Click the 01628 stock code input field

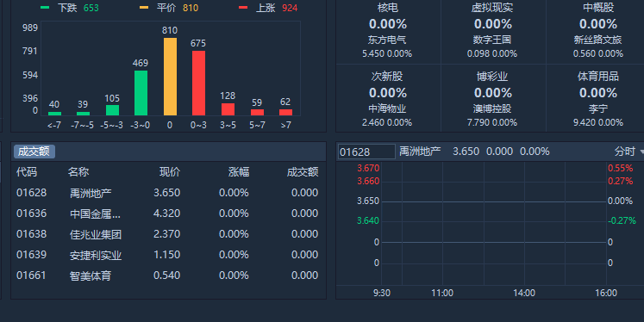point(366,152)
